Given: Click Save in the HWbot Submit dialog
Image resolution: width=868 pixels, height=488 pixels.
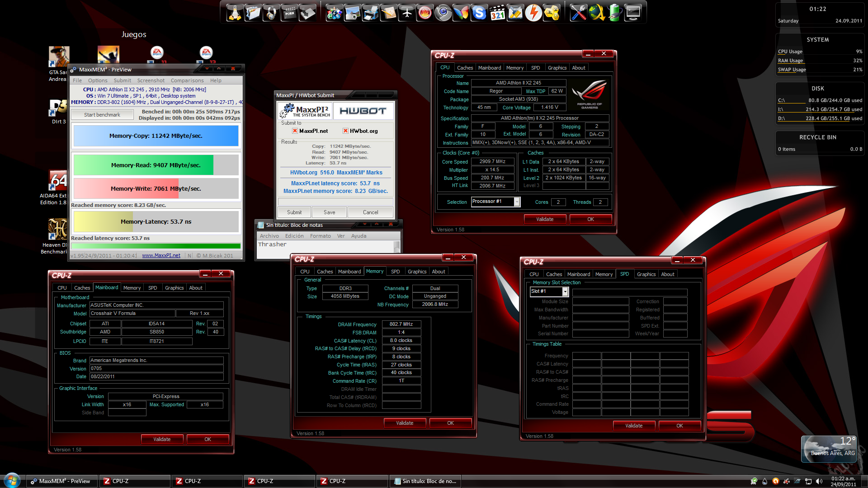Looking at the screenshot, I should tap(330, 212).
